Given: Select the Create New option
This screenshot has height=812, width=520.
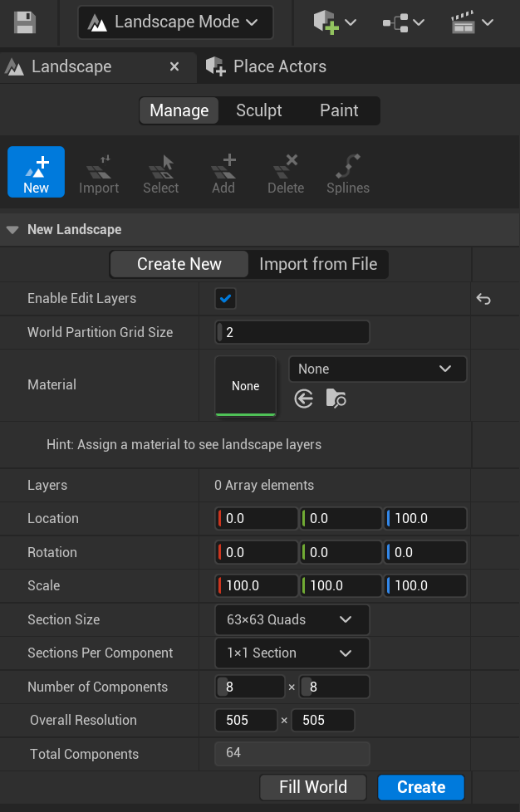Looking at the screenshot, I should (179, 264).
